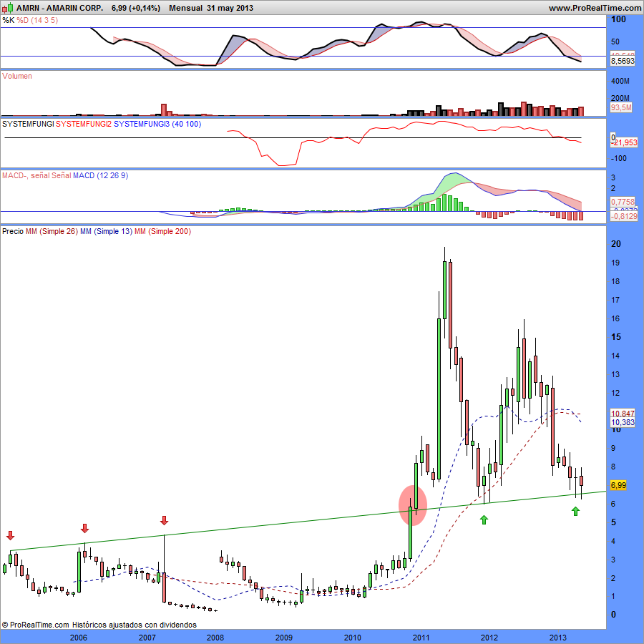Image resolution: width=644 pixels, height=644 pixels.
Task: Select the AMRN - AMARIN CORP. title
Action: (x=60, y=8)
